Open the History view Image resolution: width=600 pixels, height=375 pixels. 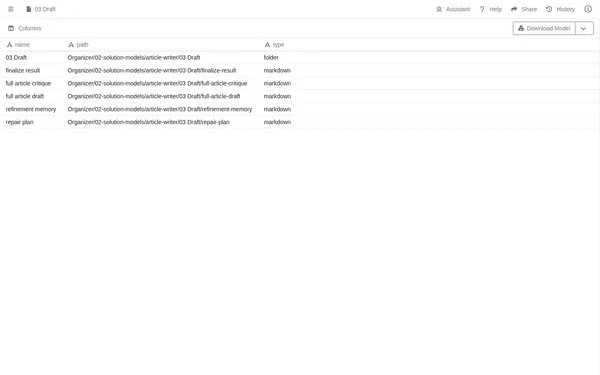(560, 9)
